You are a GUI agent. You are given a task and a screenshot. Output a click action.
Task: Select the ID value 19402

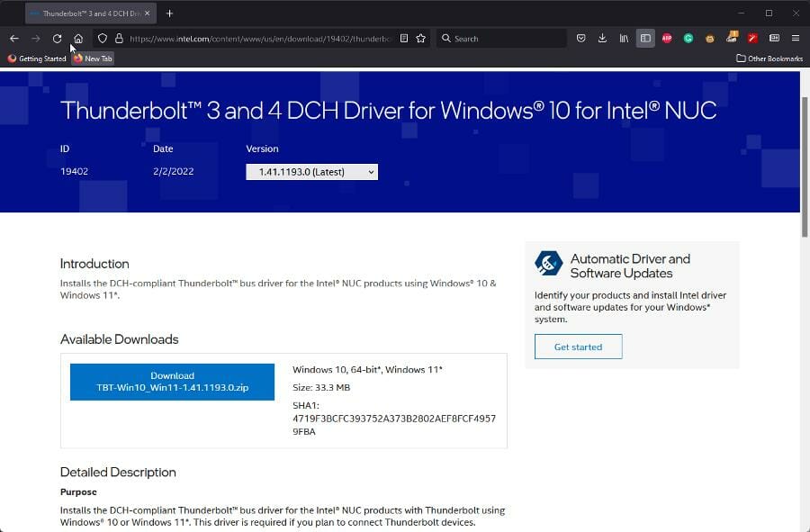point(74,171)
